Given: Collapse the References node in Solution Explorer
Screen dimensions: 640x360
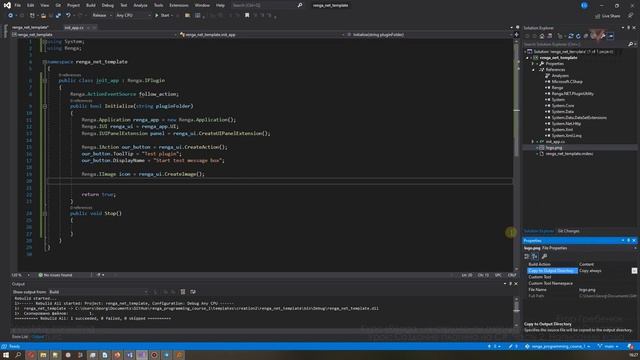Looking at the screenshot, I should point(533,70).
